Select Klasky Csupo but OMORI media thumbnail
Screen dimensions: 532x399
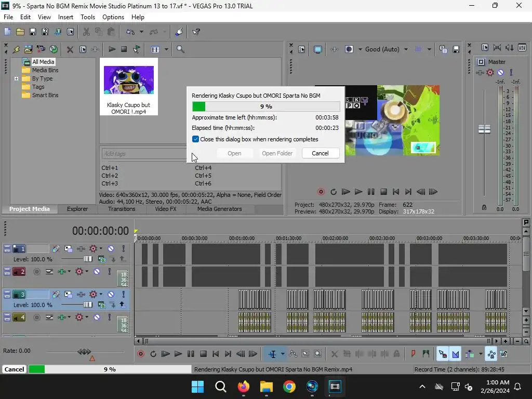pyautogui.click(x=129, y=87)
